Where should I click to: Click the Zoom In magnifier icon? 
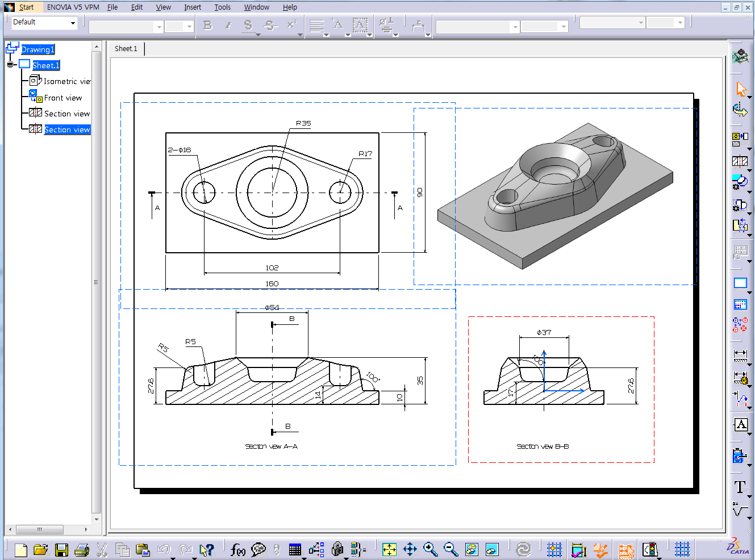coord(431,549)
